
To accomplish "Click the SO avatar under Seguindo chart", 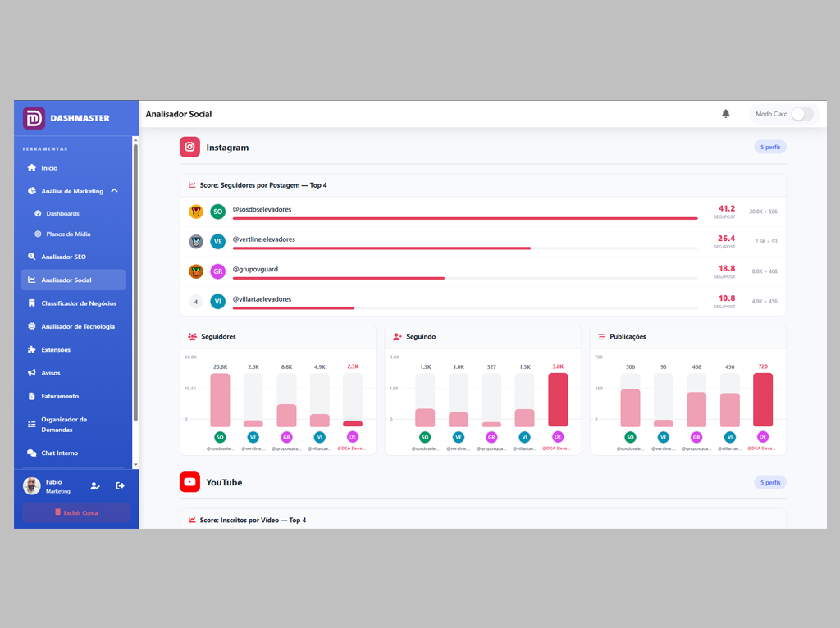I will point(425,437).
